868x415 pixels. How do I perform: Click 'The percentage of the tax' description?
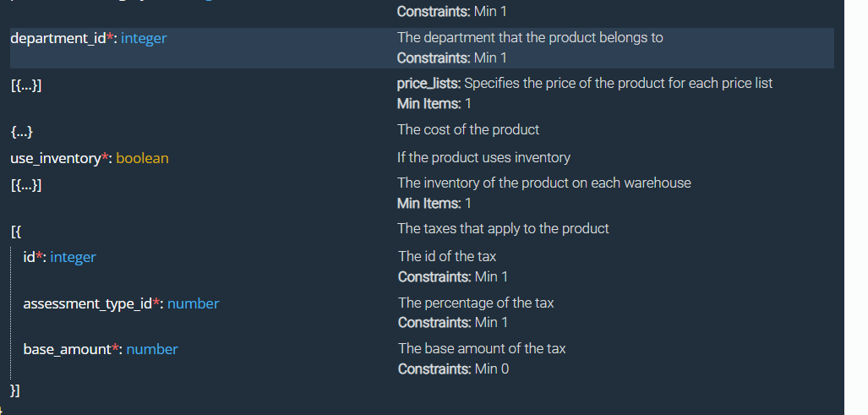click(x=476, y=303)
